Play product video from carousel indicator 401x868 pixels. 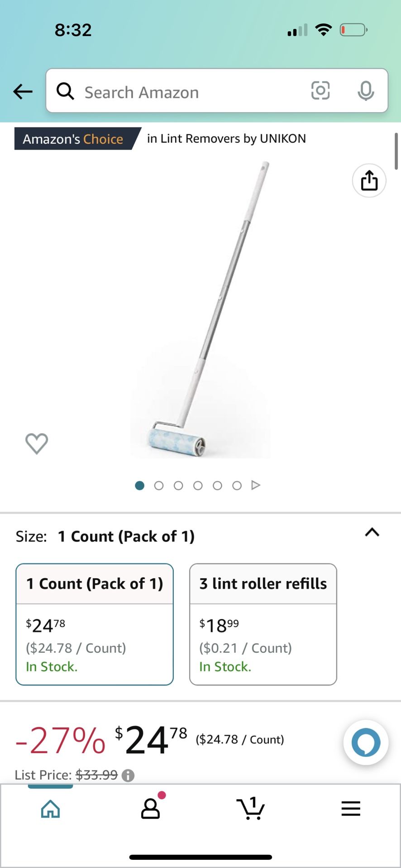pyautogui.click(x=256, y=485)
